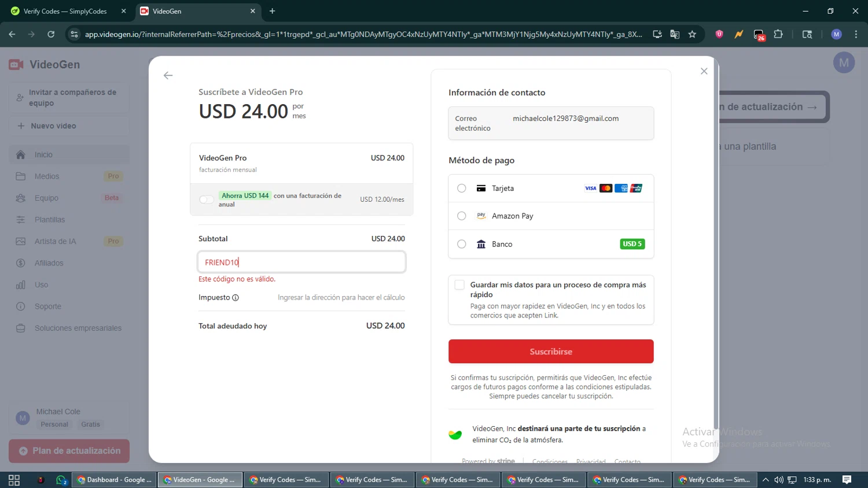
Task: Check Guardar mis datos checkbox
Action: 459,284
